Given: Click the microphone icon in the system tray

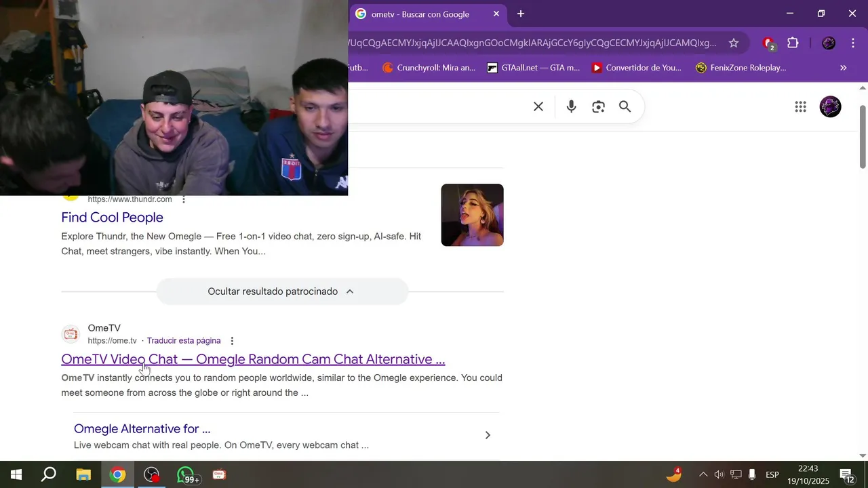Looking at the screenshot, I should coord(751,474).
